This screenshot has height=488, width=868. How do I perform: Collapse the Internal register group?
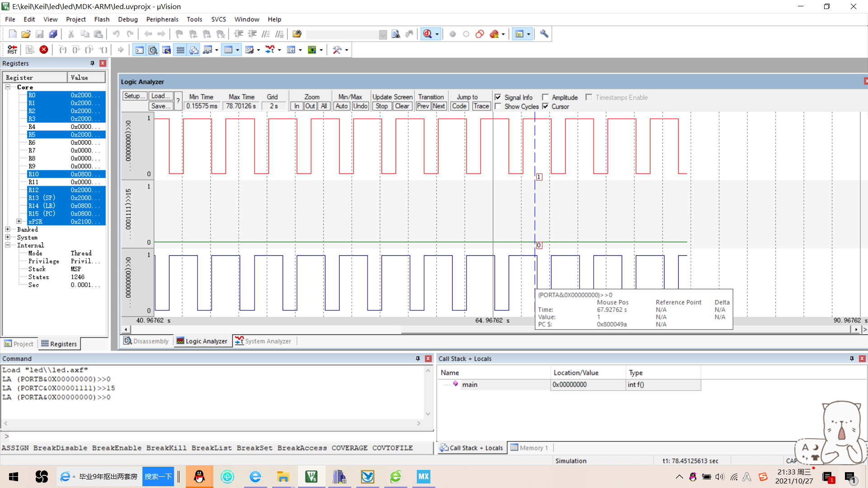pos(8,245)
